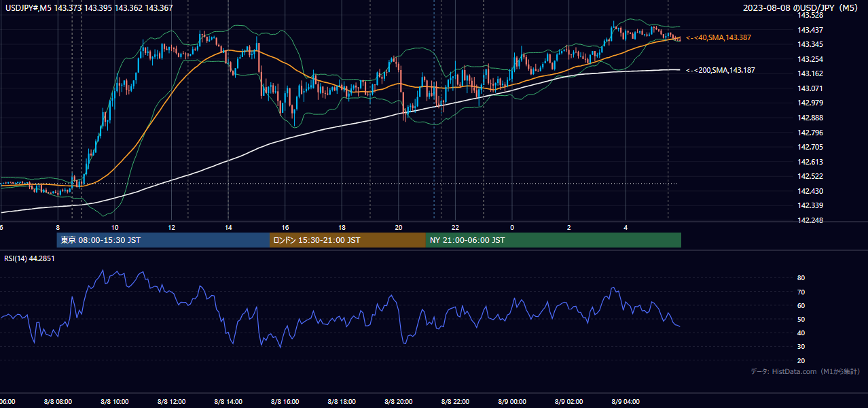Click price level 142.888 on the axis
Screen dimensions: 868x408
tap(810, 118)
